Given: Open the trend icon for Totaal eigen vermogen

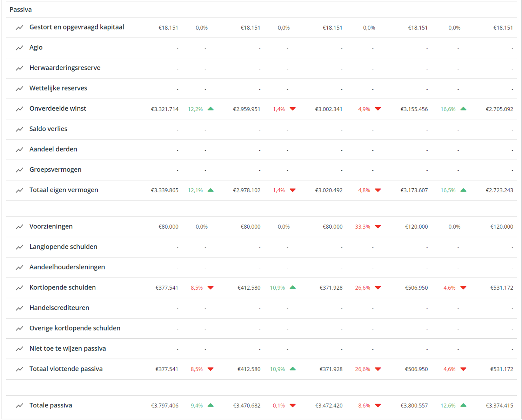Looking at the screenshot, I should click(x=19, y=190).
